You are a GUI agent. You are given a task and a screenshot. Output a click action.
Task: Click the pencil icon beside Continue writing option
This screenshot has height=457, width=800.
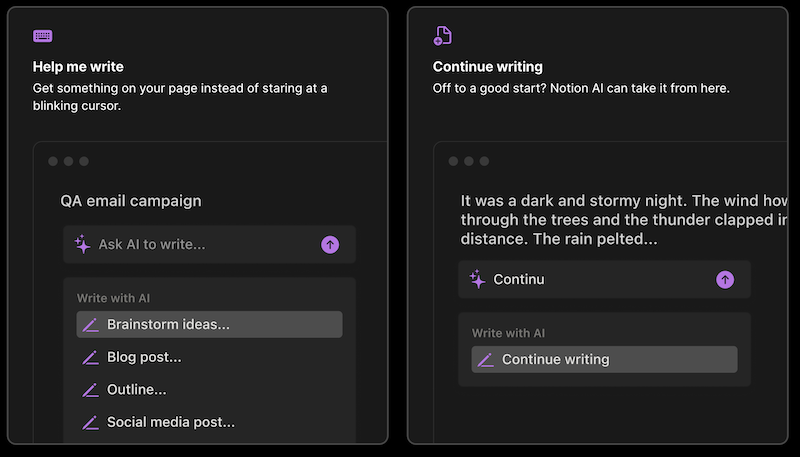pos(486,360)
